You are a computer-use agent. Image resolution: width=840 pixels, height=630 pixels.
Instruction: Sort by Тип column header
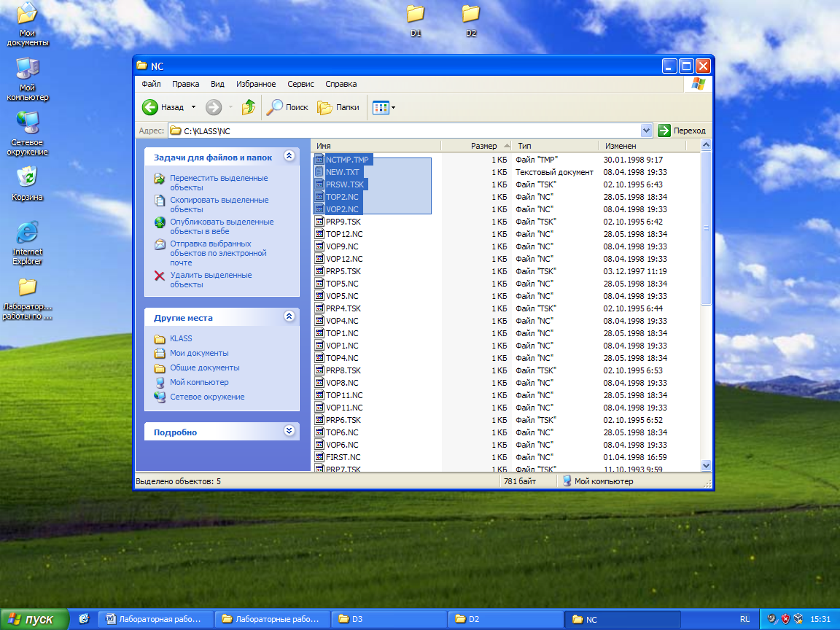point(555,146)
